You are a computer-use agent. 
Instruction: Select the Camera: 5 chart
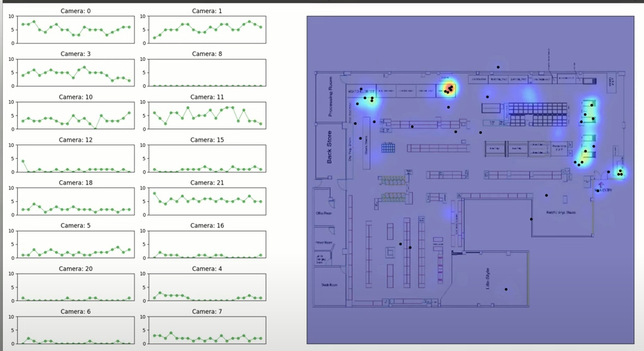tap(76, 245)
